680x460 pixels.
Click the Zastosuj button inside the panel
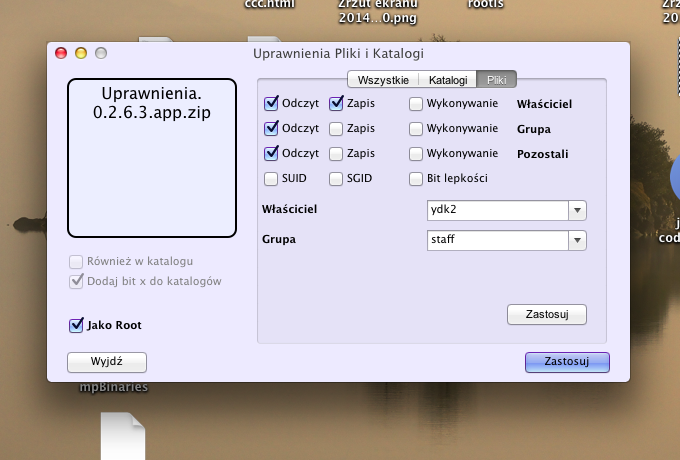point(547,314)
